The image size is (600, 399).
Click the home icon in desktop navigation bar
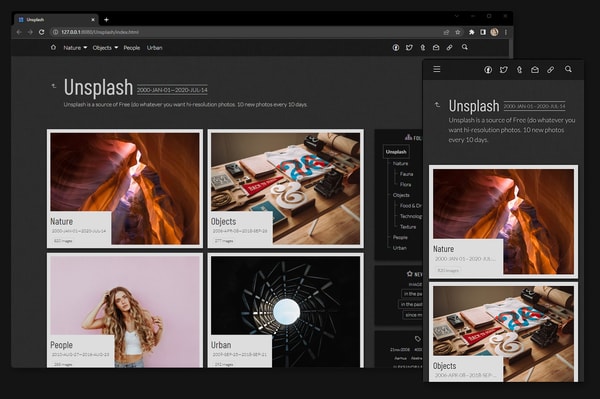pos(53,47)
